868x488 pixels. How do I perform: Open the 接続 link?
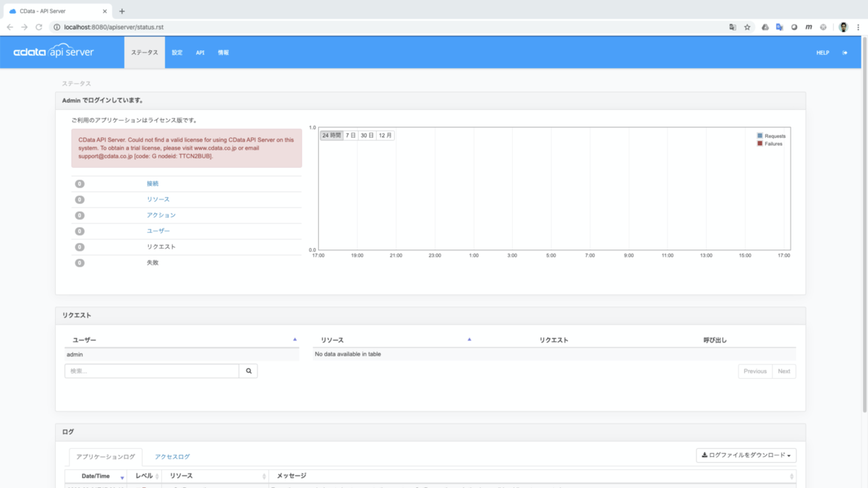pos(153,184)
